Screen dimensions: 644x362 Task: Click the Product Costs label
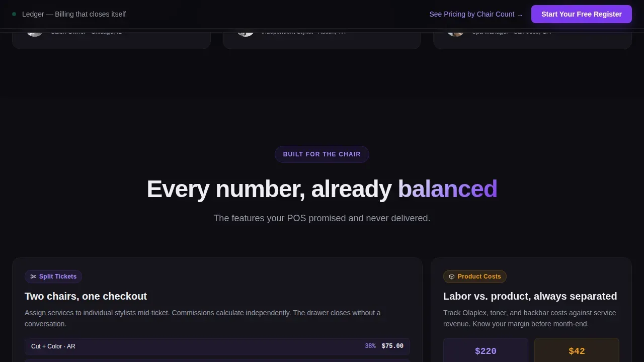click(479, 277)
